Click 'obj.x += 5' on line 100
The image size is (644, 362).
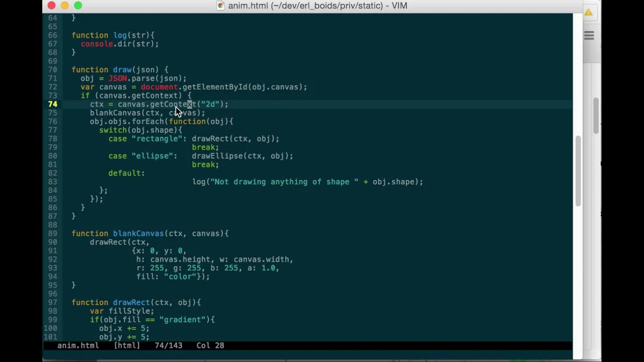pyautogui.click(x=122, y=328)
